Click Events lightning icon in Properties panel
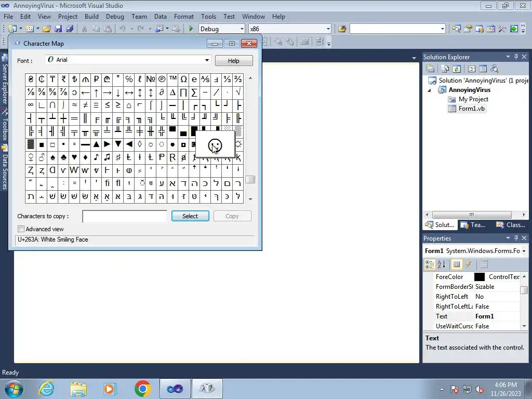The height and width of the screenshot is (399, 532). (469, 264)
